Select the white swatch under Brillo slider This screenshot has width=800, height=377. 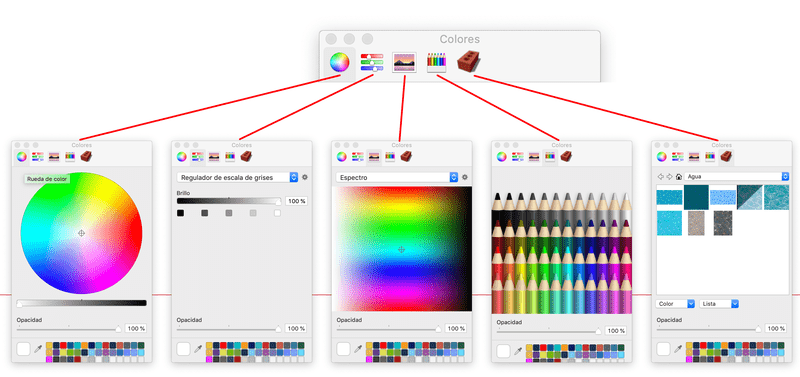[277, 213]
